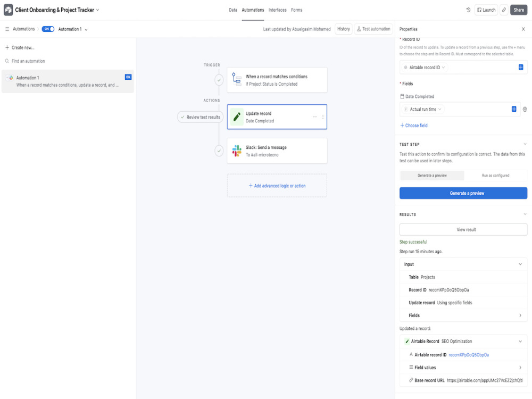Select Automation 1 in the sidebar list
532x399 pixels.
(x=68, y=81)
